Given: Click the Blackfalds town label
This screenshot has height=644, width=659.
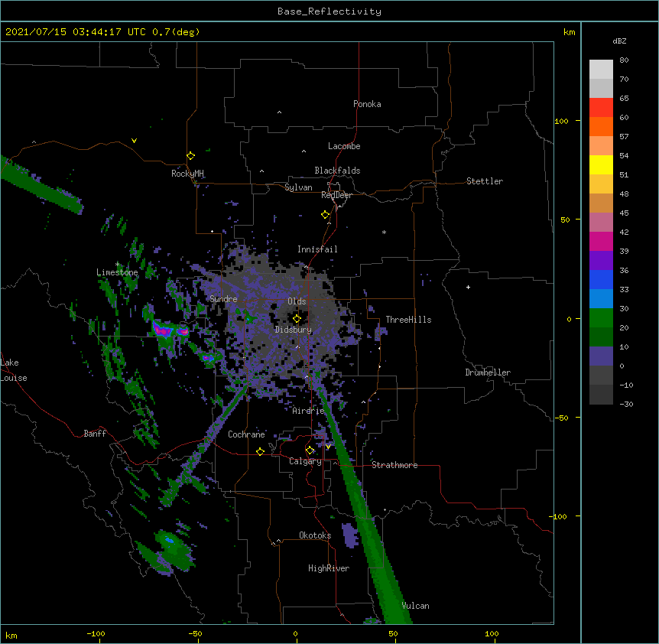Looking at the screenshot, I should point(337,171).
